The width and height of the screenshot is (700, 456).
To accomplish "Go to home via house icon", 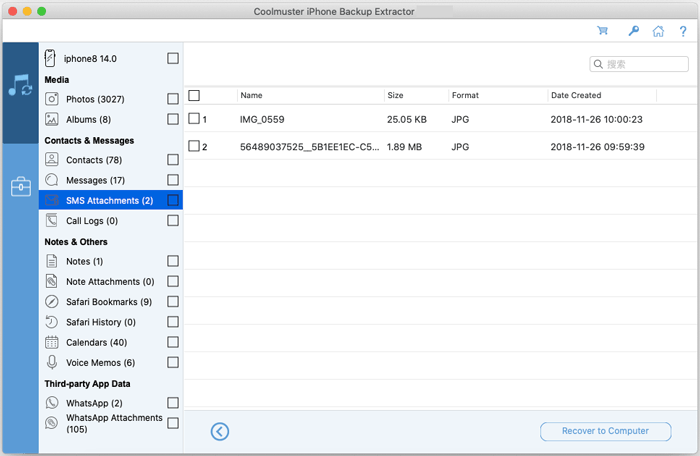I will pyautogui.click(x=658, y=31).
